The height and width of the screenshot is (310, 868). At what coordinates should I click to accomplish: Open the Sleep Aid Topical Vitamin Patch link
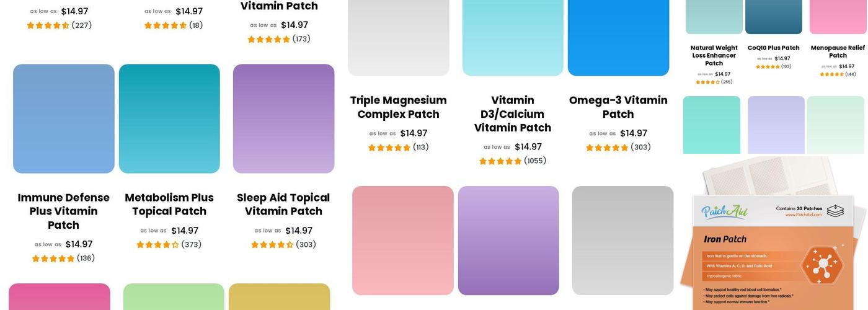(x=283, y=204)
